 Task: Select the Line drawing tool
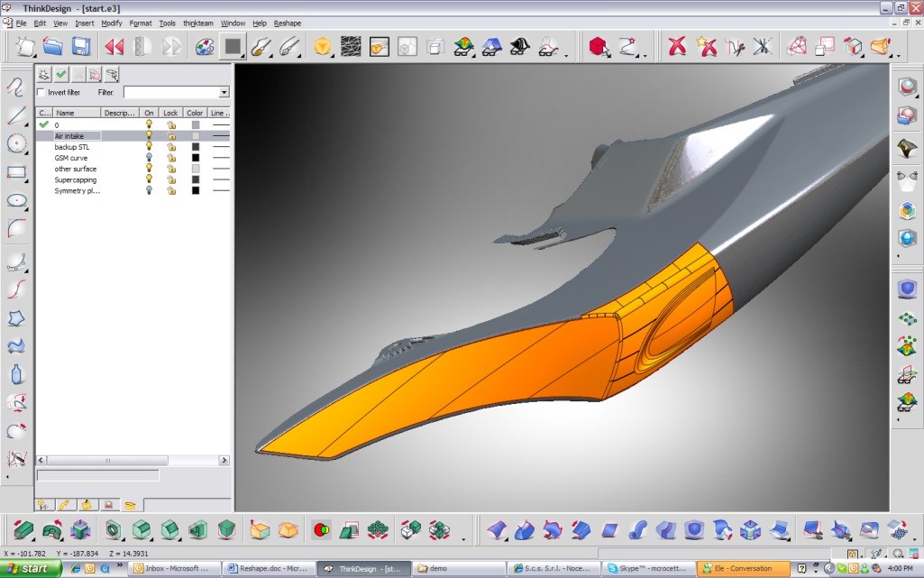pyautogui.click(x=16, y=115)
